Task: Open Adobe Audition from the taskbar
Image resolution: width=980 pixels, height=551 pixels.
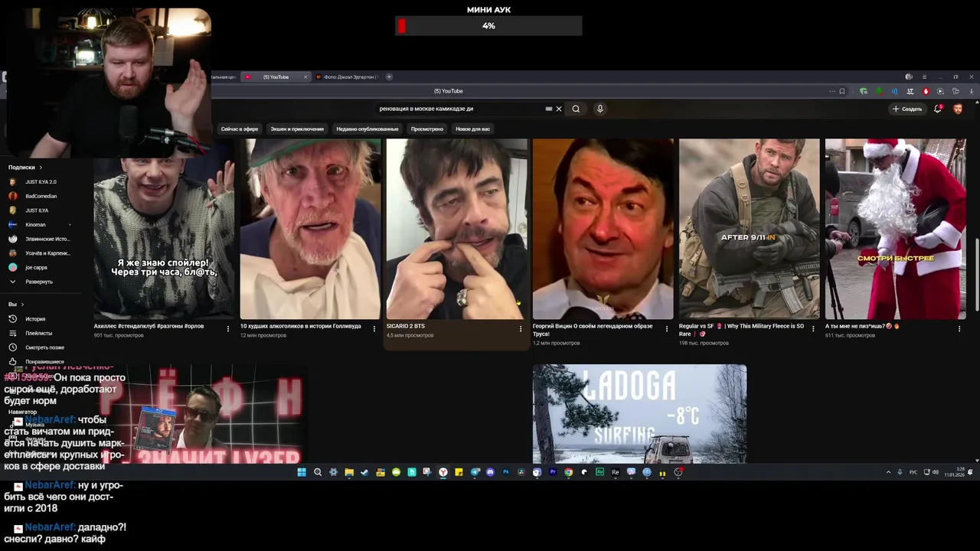Action: (599, 472)
